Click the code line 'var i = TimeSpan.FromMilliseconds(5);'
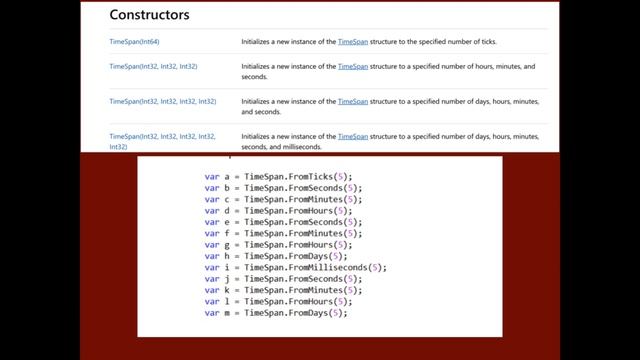 pos(296,268)
